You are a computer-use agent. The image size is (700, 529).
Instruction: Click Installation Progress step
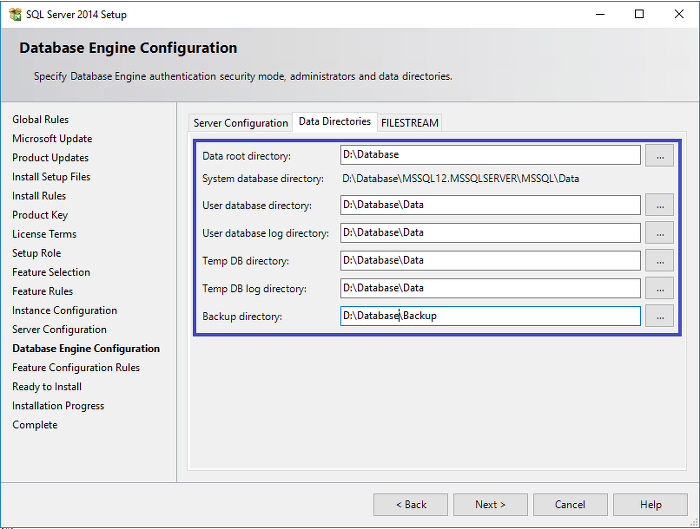click(x=58, y=406)
